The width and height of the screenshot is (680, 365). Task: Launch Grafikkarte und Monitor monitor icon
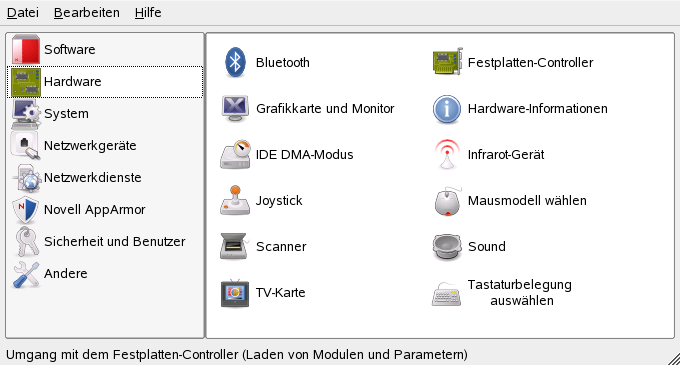(x=235, y=108)
